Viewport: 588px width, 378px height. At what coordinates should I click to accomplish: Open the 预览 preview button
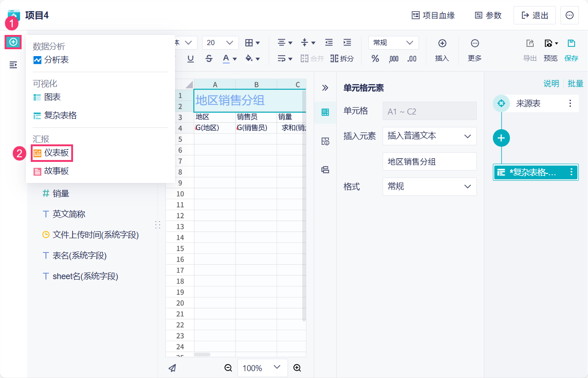(550, 50)
